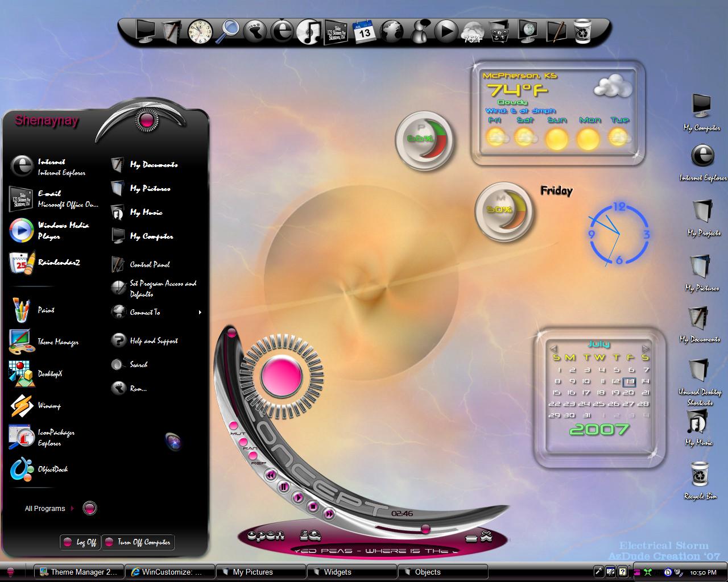Open the calendar icon in top dock
Viewport: 728px width, 582px height.
coord(364,32)
